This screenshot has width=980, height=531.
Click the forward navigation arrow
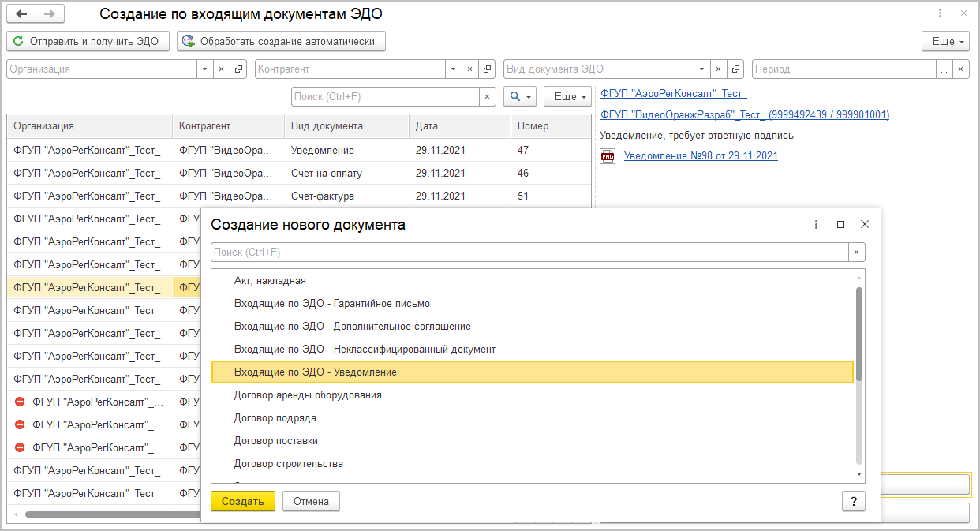click(x=50, y=14)
